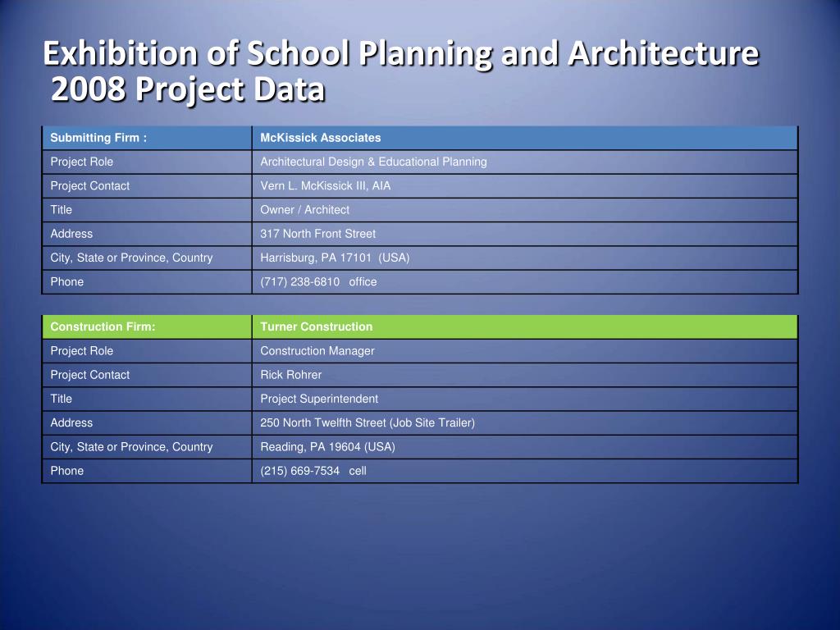
Task: Click the Harrisburg, PA 17101 cell
Action: click(525, 258)
